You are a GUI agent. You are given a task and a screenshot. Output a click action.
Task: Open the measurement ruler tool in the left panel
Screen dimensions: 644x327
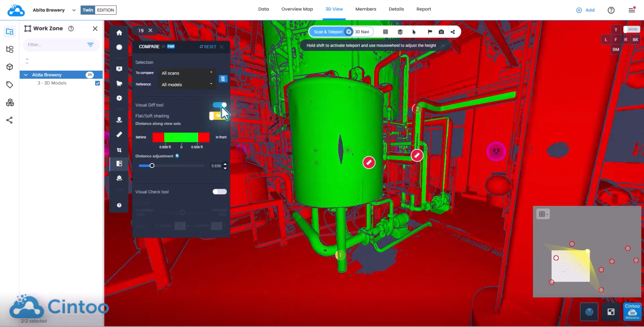click(x=119, y=134)
